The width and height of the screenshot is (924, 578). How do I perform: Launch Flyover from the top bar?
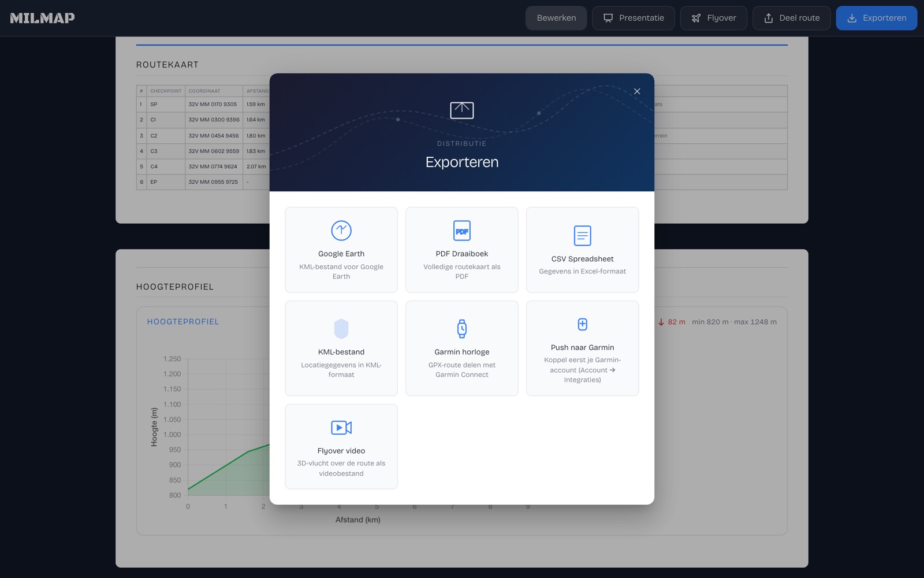pyautogui.click(x=714, y=18)
